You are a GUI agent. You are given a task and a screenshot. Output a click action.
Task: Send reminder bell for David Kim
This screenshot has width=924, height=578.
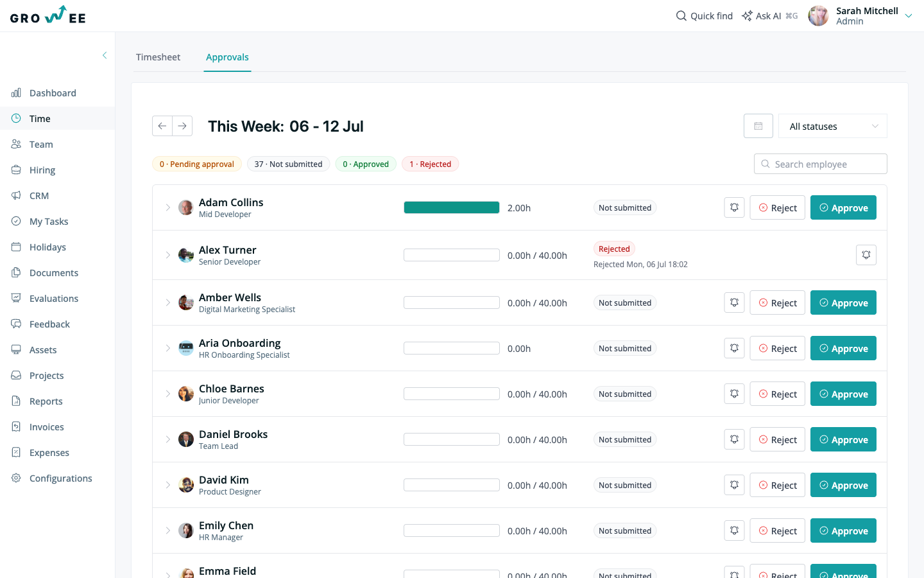coord(735,485)
